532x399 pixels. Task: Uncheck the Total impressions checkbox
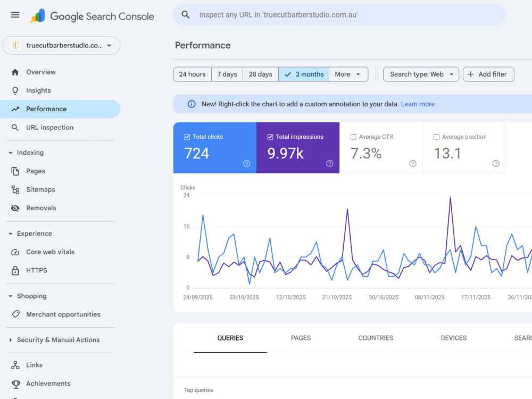click(x=270, y=137)
